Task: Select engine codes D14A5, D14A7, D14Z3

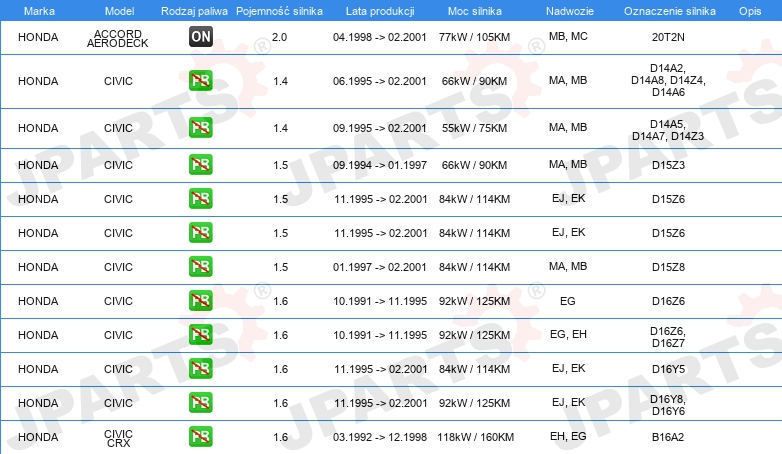Action: pos(668,130)
